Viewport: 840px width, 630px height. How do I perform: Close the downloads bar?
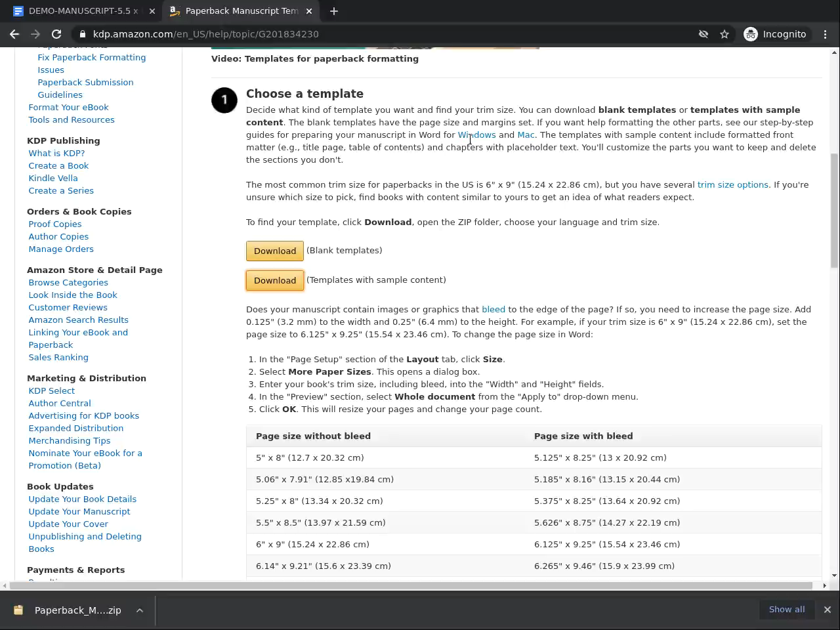827,610
